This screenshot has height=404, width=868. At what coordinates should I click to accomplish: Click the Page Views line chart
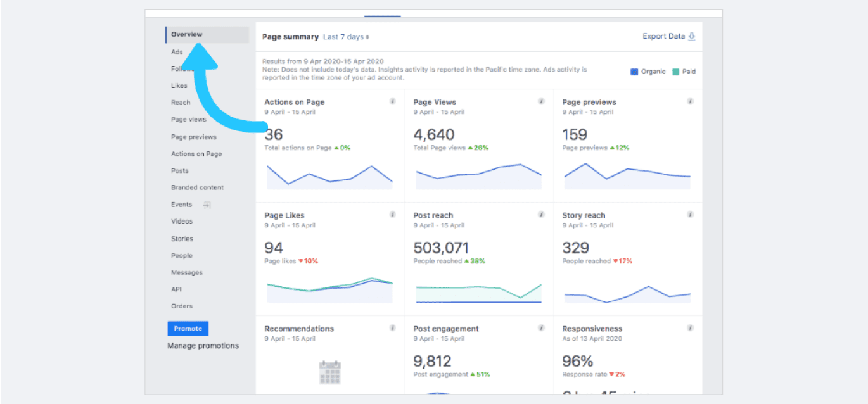pyautogui.click(x=479, y=177)
